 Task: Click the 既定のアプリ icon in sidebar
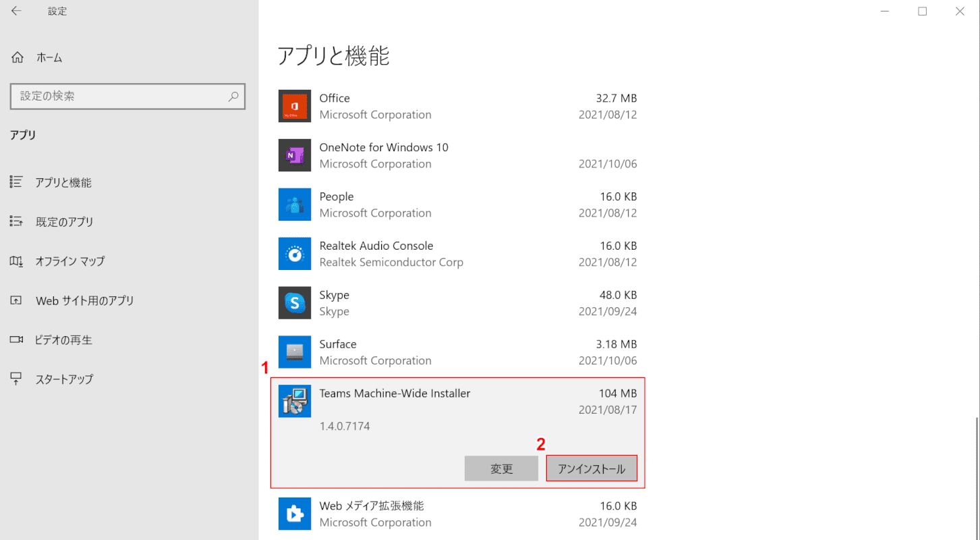(17, 221)
